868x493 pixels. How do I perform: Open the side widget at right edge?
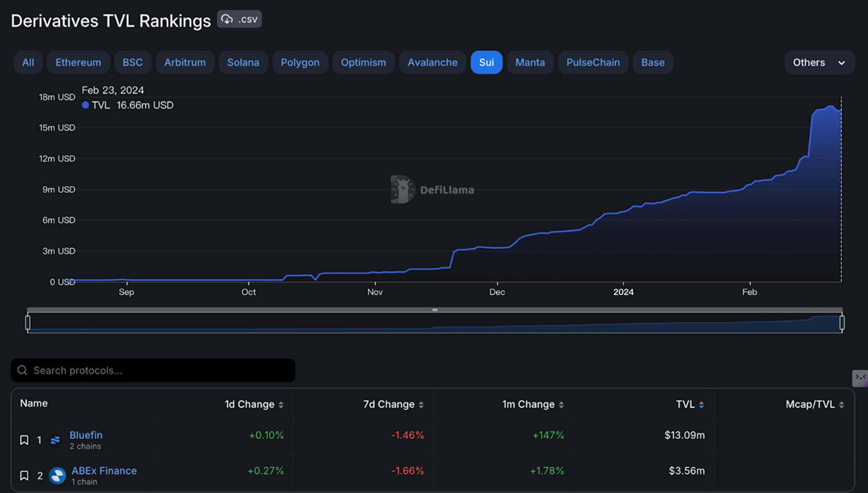(x=860, y=378)
